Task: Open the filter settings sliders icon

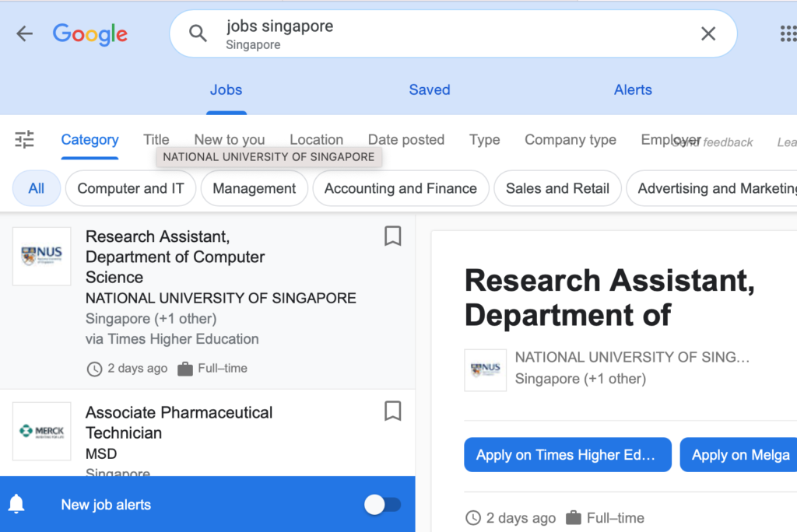Action: click(x=24, y=139)
